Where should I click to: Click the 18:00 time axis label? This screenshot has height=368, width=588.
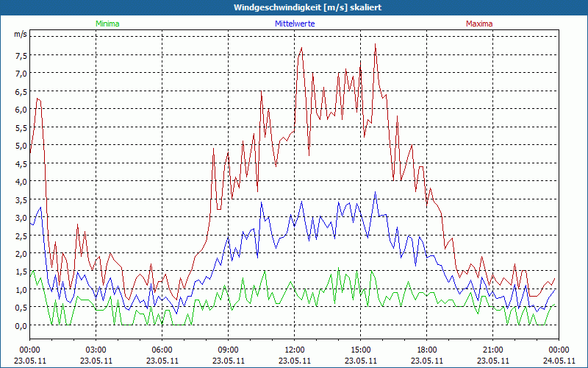427,350
